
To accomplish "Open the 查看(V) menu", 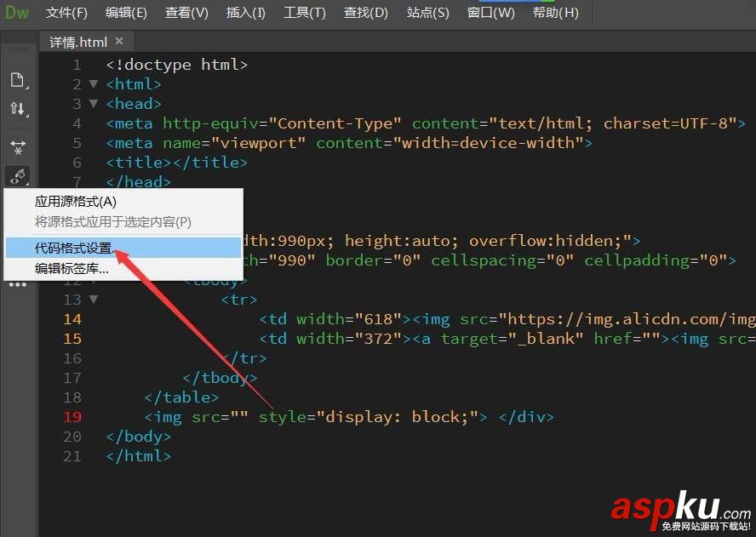I will (x=186, y=13).
